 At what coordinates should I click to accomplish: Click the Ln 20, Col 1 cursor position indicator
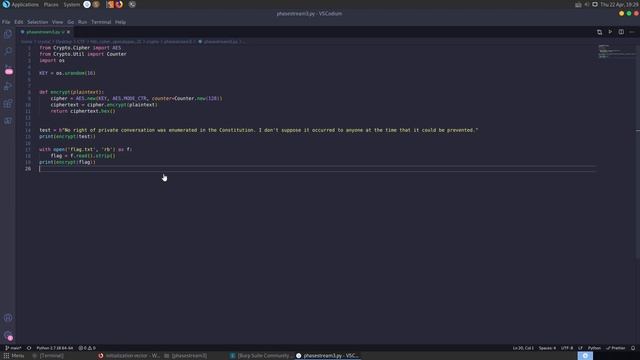[x=523, y=348]
